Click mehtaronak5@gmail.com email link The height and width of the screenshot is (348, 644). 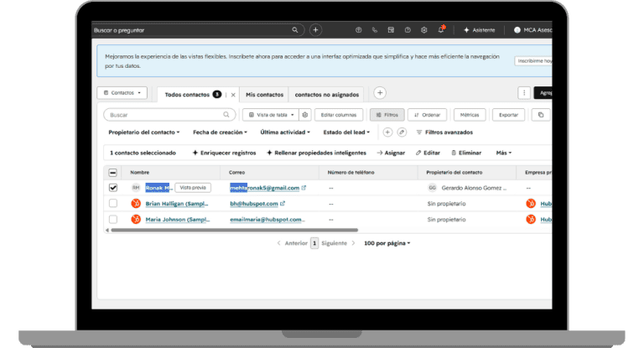[x=264, y=188]
